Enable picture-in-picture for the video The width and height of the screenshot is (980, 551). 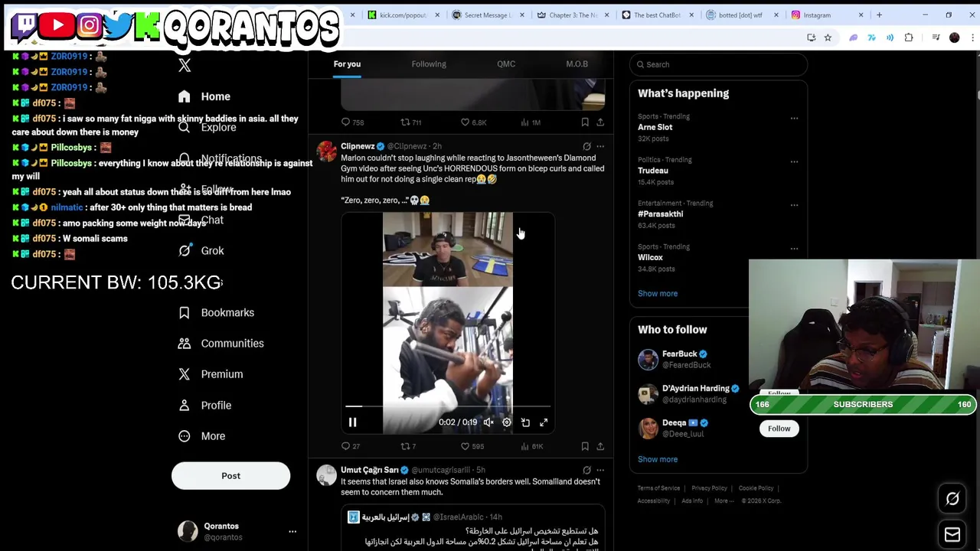point(525,422)
